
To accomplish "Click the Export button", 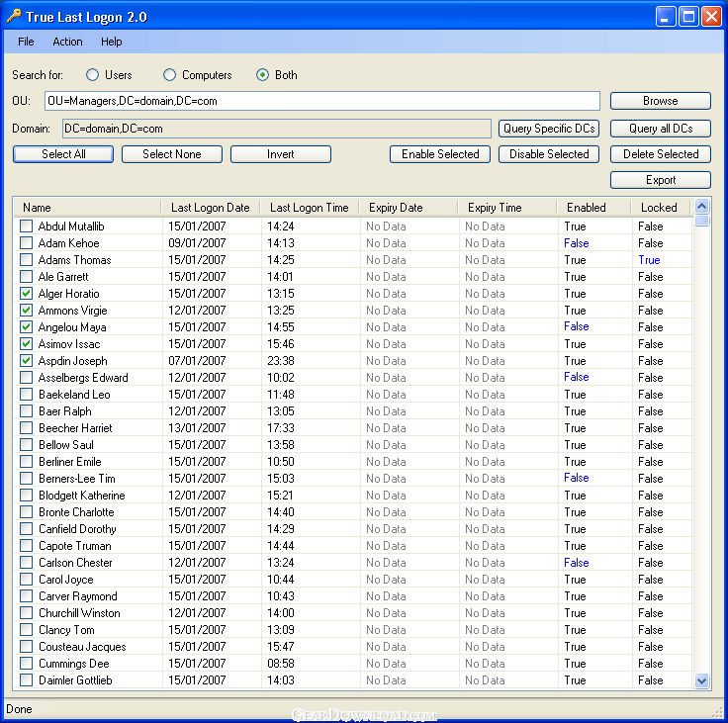I will pyautogui.click(x=660, y=180).
